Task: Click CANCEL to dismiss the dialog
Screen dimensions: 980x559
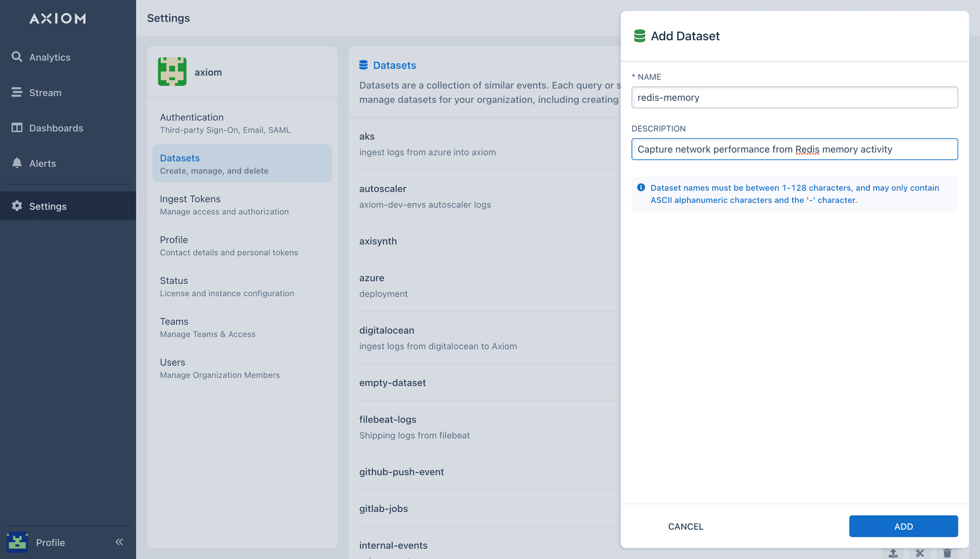Action: coord(685,526)
